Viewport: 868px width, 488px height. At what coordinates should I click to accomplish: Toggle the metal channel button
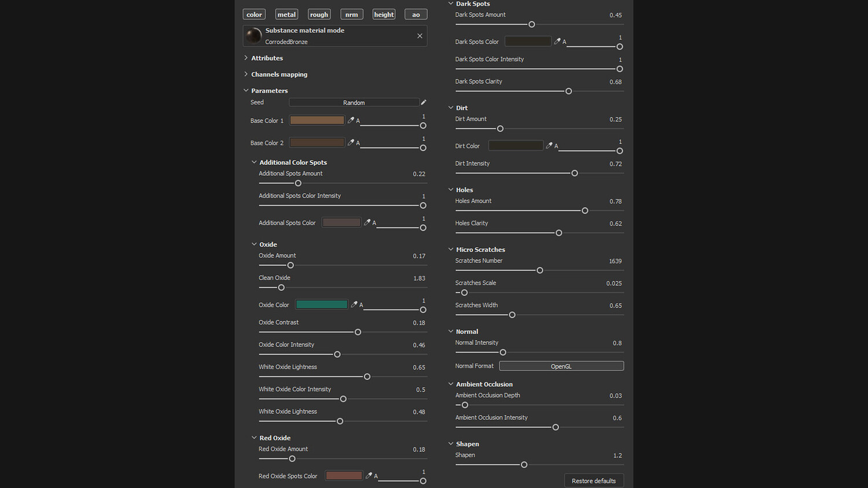coord(286,14)
